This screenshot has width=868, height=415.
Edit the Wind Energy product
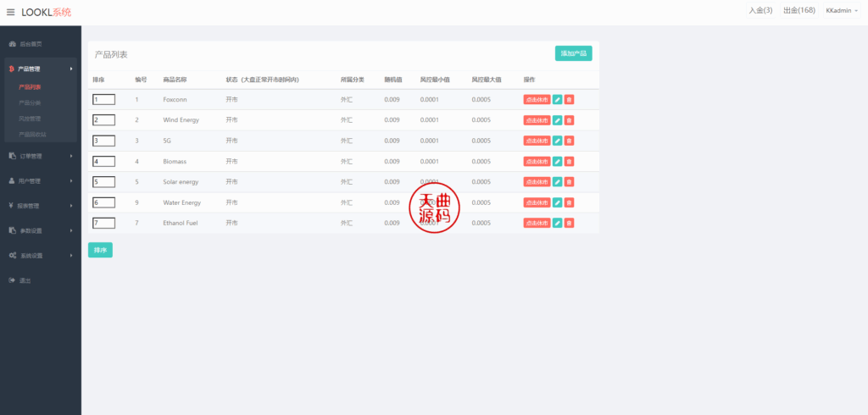[558, 120]
